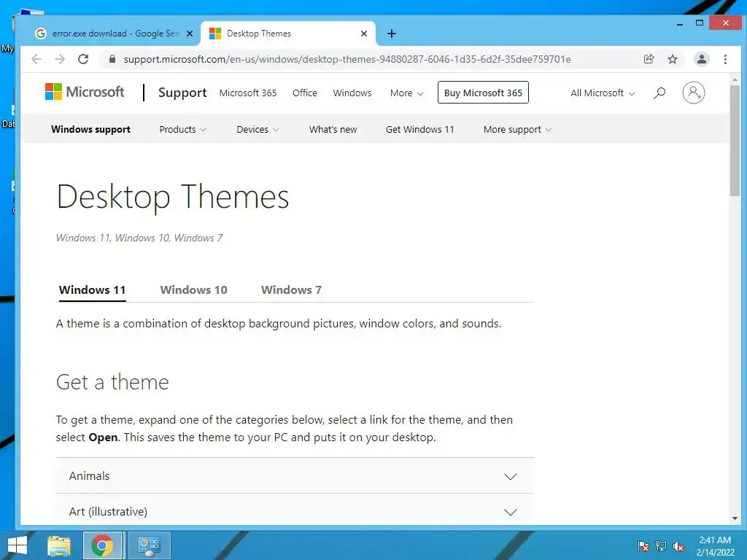Expand the Animals theme category
The width and height of the screenshot is (747, 560).
(295, 475)
